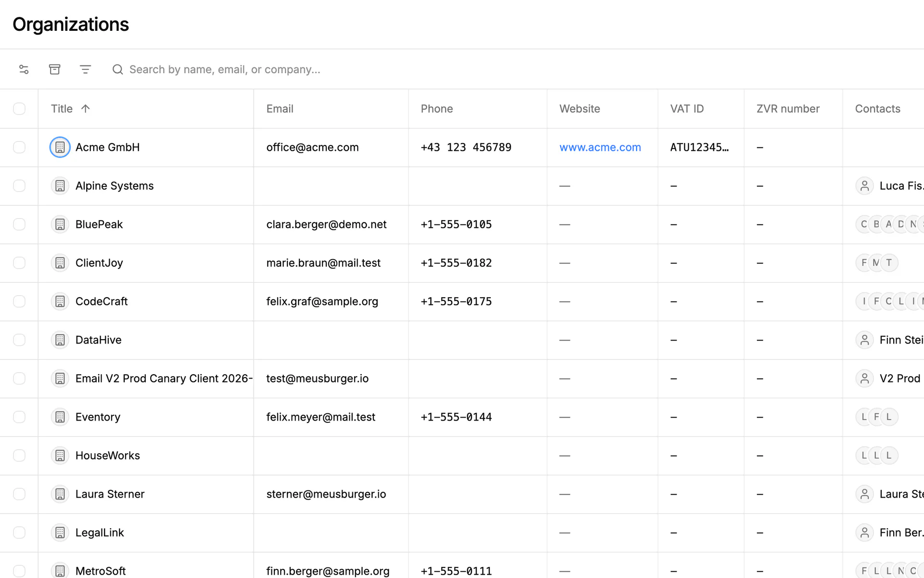
Task: Click DataHive building icon
Action: click(60, 340)
